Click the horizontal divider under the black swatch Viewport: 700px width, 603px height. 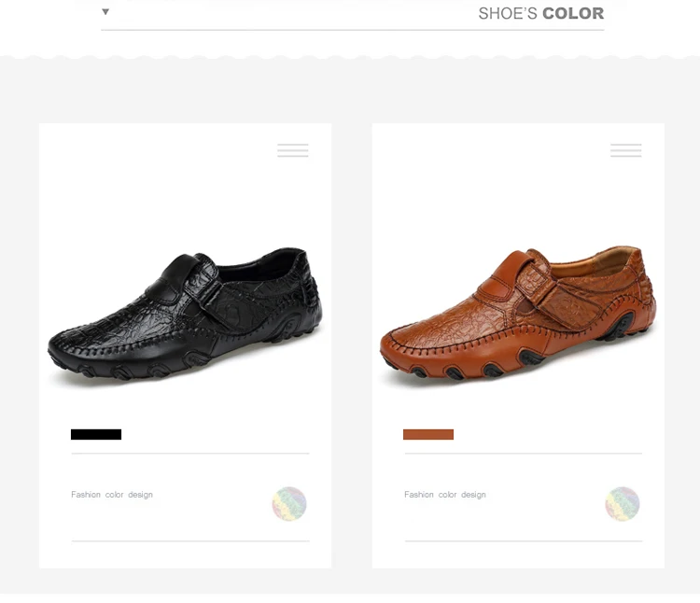tap(190, 453)
